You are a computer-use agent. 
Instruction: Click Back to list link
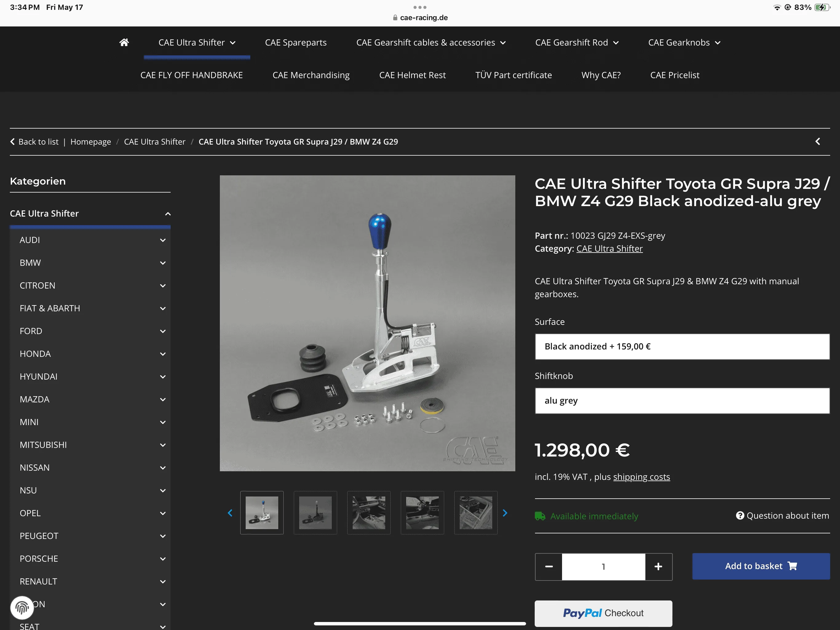point(34,142)
